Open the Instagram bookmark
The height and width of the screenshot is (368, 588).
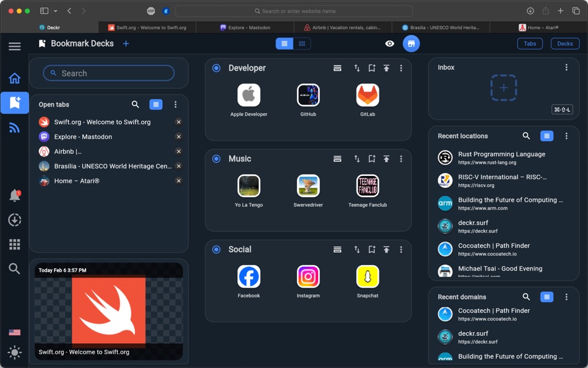pyautogui.click(x=308, y=276)
